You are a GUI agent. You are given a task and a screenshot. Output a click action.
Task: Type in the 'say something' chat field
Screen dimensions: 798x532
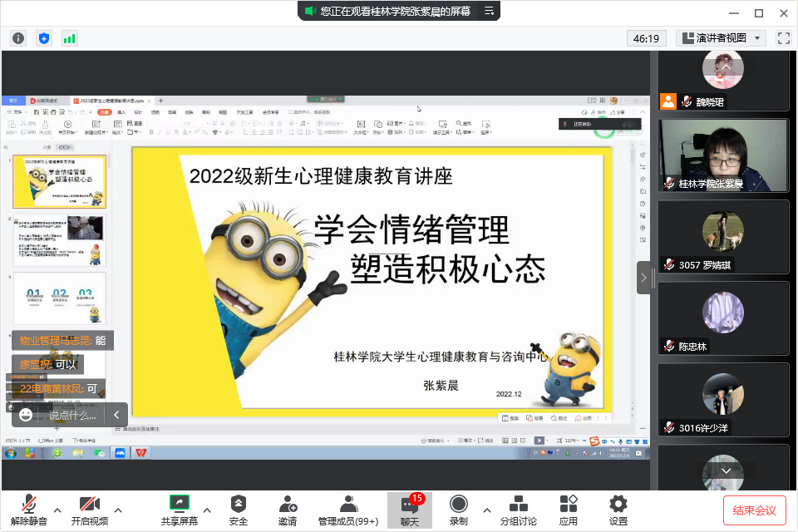pos(72,414)
